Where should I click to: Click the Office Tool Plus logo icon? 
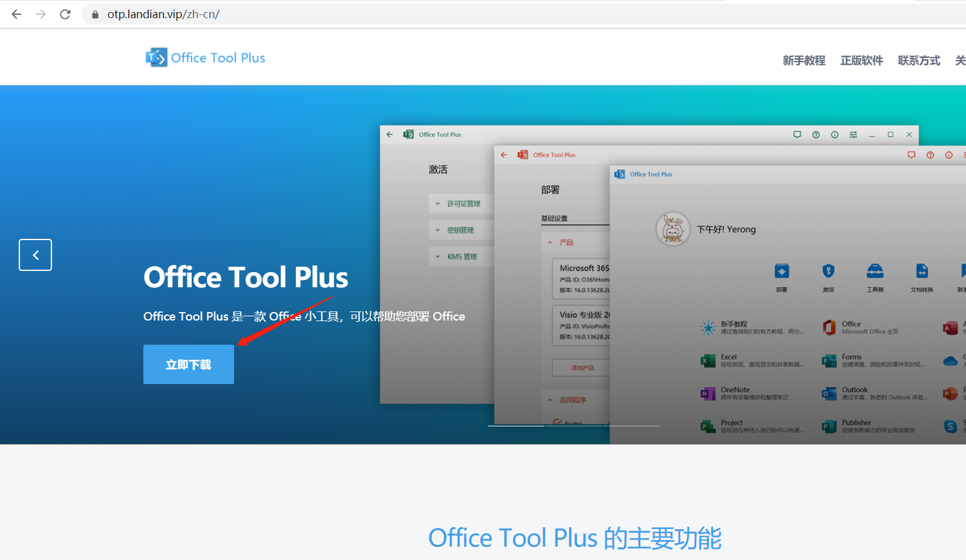[x=156, y=57]
